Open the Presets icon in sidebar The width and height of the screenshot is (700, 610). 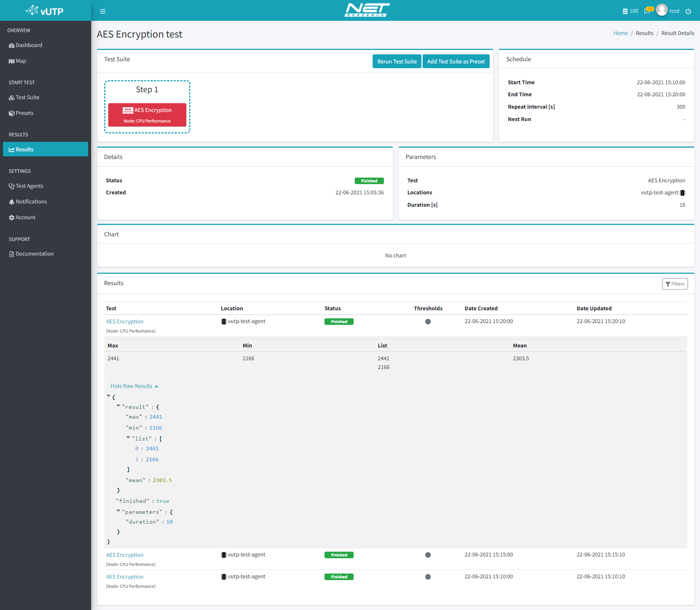pyautogui.click(x=12, y=113)
